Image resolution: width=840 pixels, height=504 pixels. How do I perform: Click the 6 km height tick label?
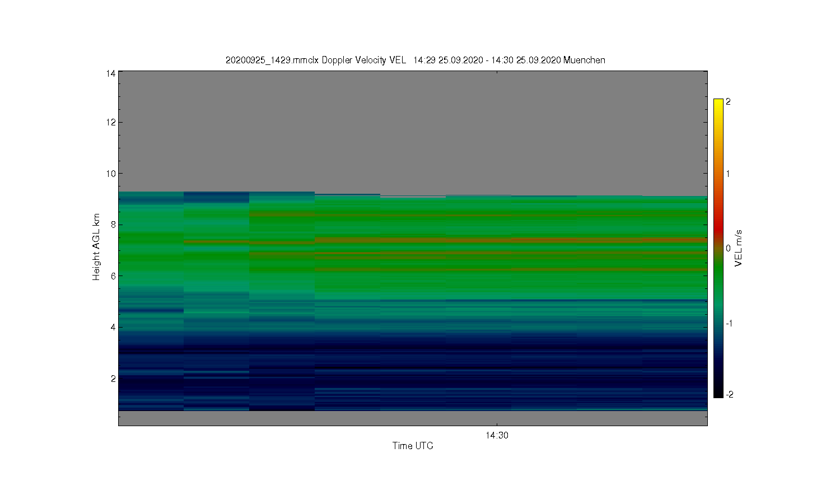click(113, 276)
